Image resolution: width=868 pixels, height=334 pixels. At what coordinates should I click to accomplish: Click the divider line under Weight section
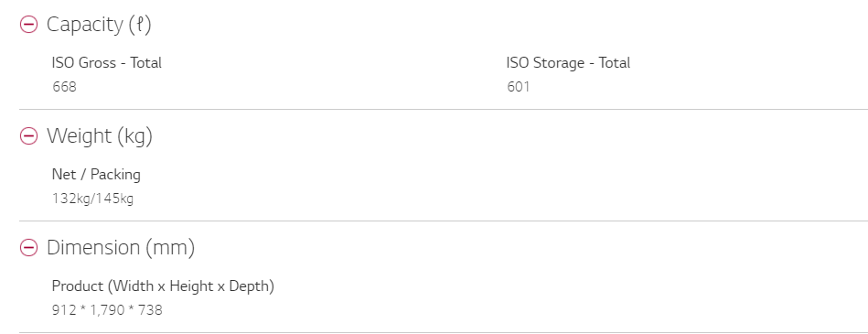444,221
